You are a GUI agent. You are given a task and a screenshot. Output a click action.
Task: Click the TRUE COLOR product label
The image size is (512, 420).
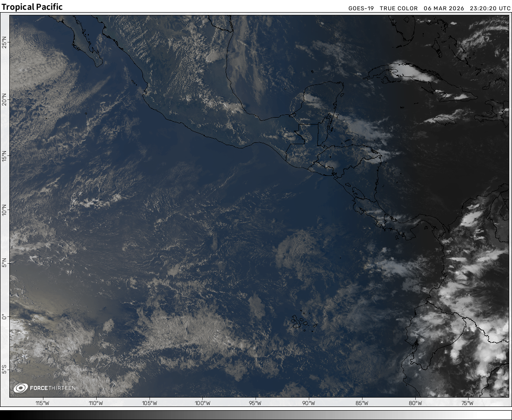point(398,8)
